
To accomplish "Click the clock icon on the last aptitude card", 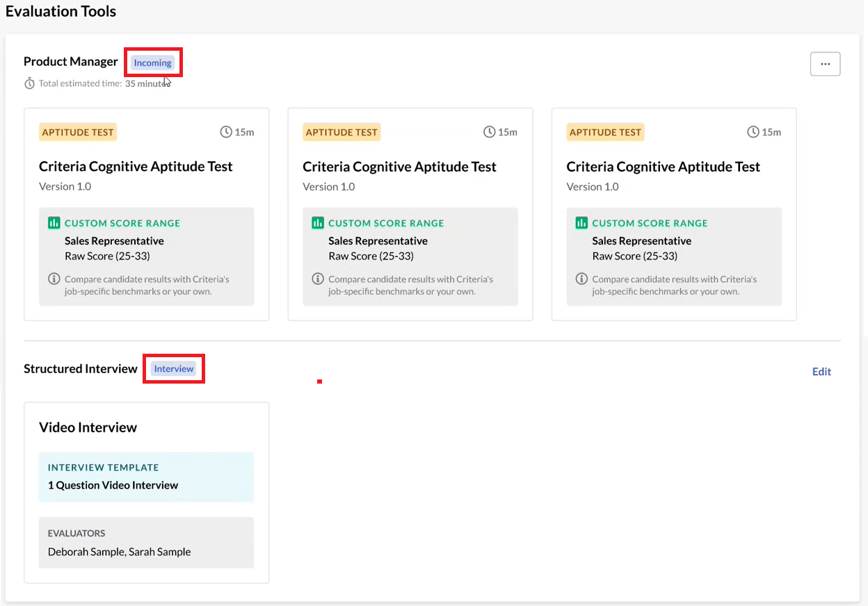I will [x=753, y=132].
